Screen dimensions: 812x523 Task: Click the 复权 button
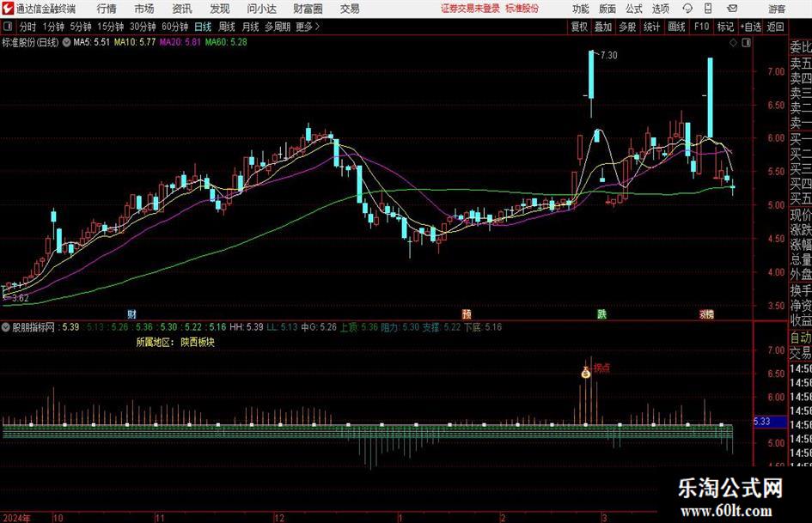(579, 27)
